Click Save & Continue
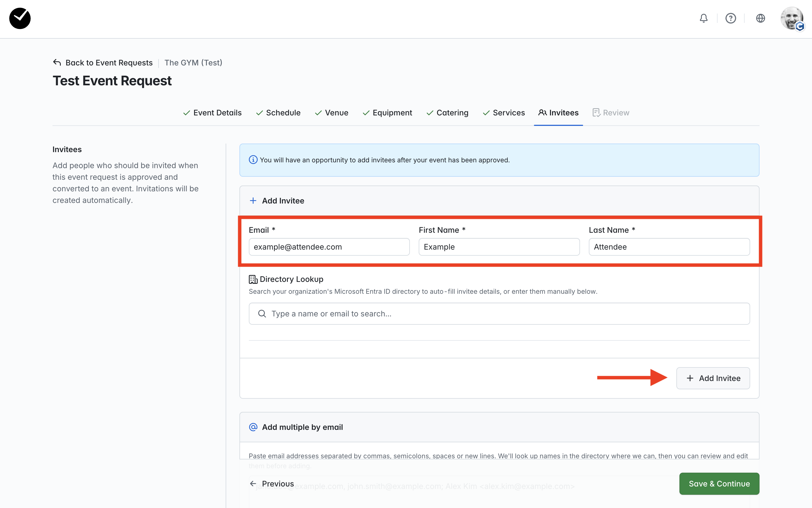812x508 pixels. (x=719, y=484)
